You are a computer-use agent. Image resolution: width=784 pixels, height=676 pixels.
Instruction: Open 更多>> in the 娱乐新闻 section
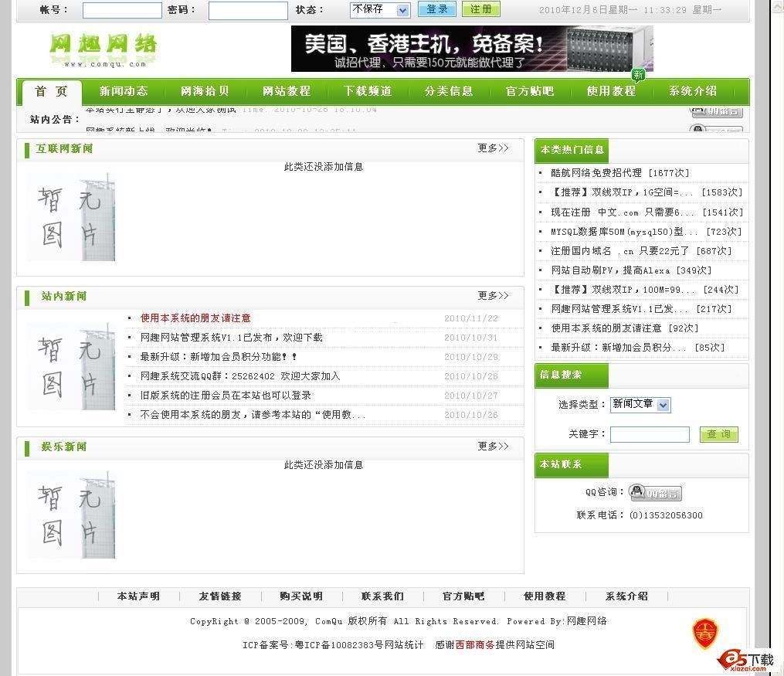point(493,447)
